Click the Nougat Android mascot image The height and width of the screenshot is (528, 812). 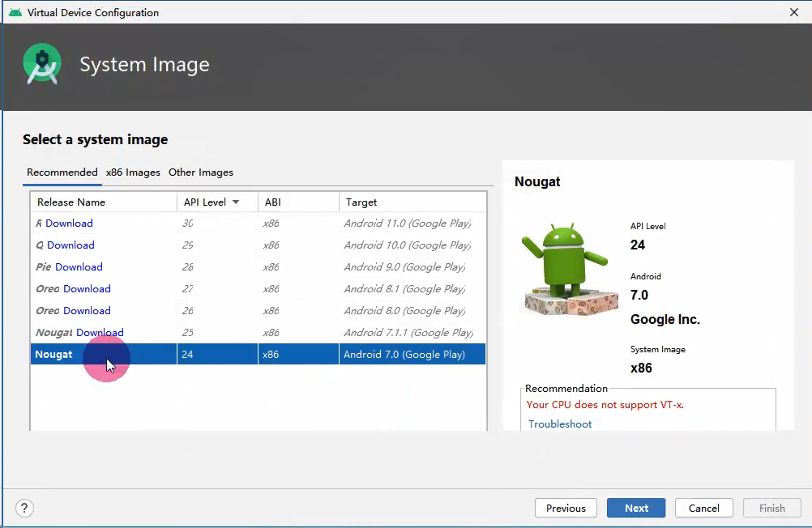pos(569,269)
